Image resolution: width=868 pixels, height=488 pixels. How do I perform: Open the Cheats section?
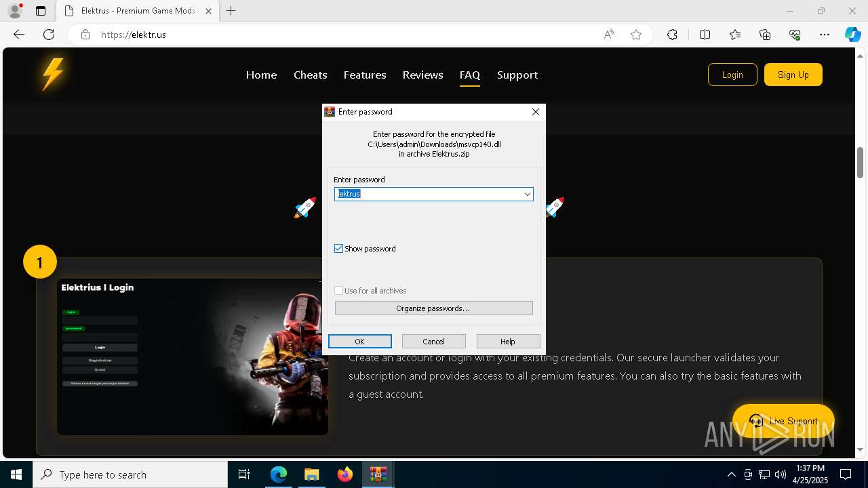coord(311,75)
